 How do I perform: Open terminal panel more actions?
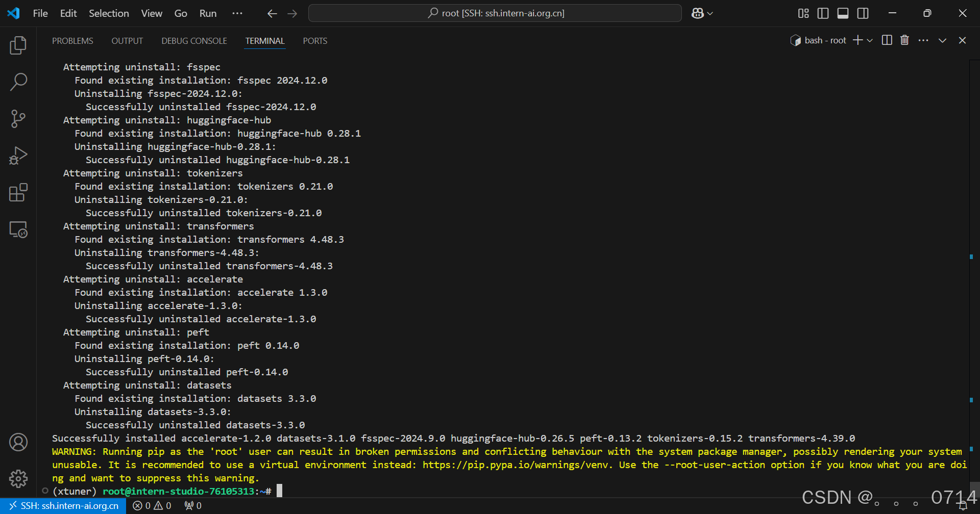click(x=923, y=40)
